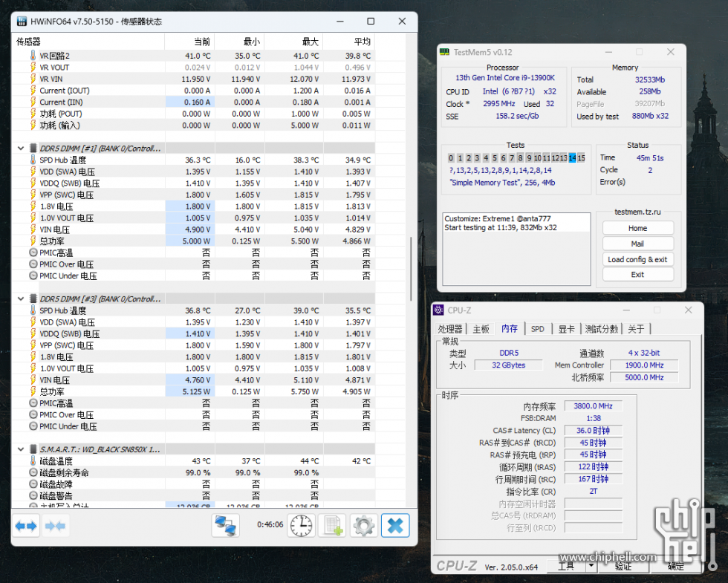Click Load config & exit in TestMem5

click(637, 259)
